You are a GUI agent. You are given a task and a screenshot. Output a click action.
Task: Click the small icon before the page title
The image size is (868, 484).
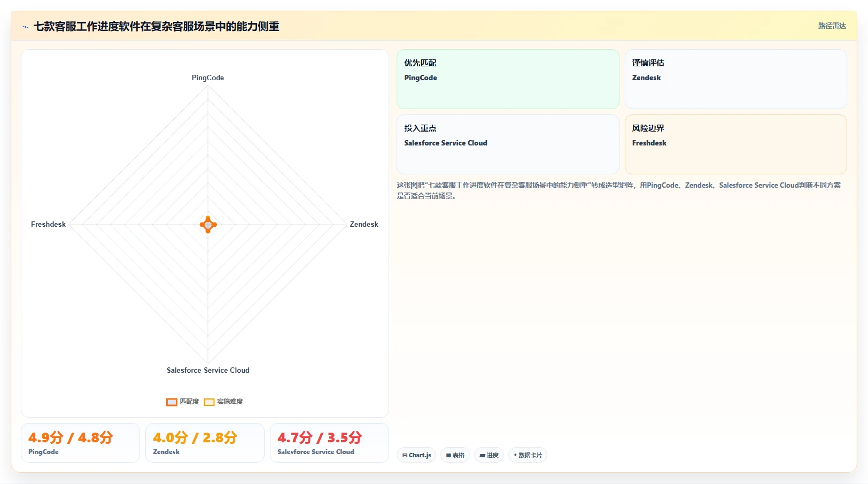point(25,27)
